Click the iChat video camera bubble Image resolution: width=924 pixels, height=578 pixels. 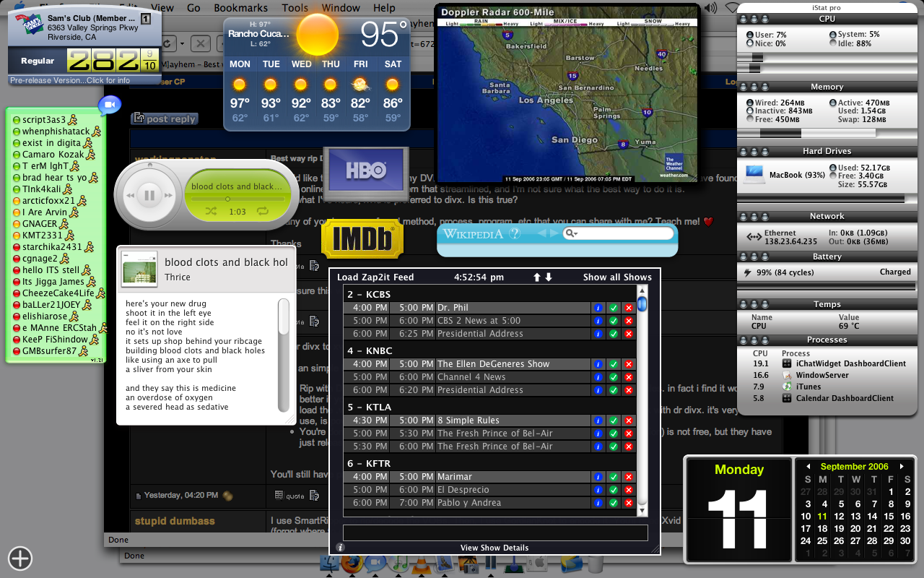(110, 105)
